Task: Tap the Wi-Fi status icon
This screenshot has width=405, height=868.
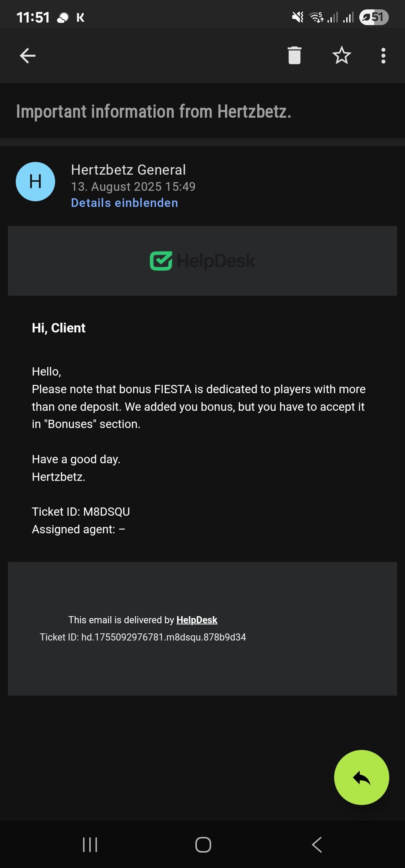Action: click(x=316, y=17)
